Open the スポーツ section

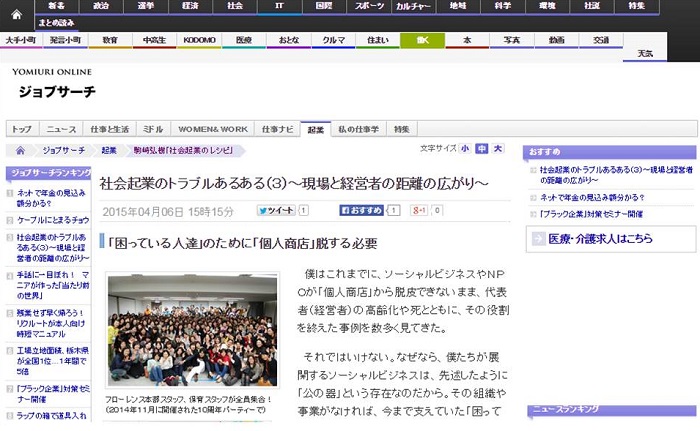tap(369, 6)
